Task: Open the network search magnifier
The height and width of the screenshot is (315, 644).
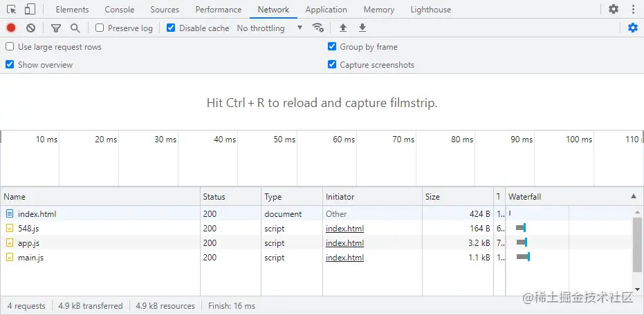Action: pyautogui.click(x=75, y=28)
